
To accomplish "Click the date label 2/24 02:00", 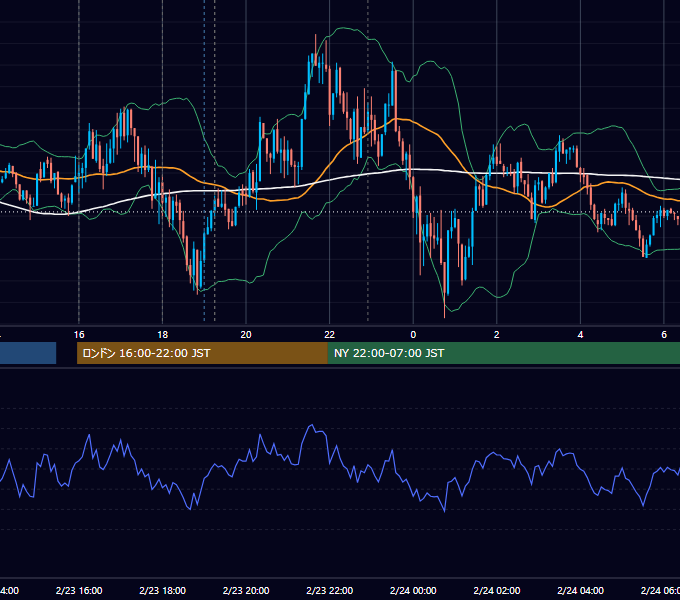I will 497,590.
